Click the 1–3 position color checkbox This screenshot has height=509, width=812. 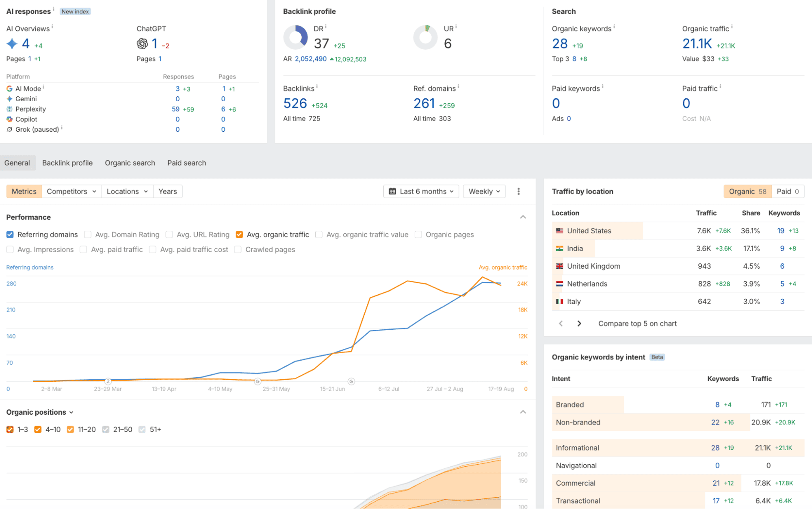point(10,429)
